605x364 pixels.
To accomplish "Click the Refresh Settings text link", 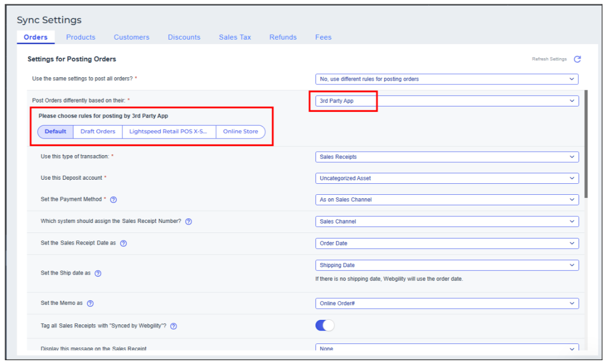I will 549,59.
